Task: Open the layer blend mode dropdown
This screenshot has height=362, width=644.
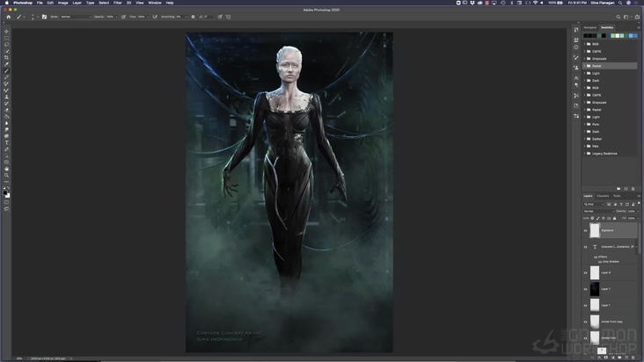Action: click(599, 211)
